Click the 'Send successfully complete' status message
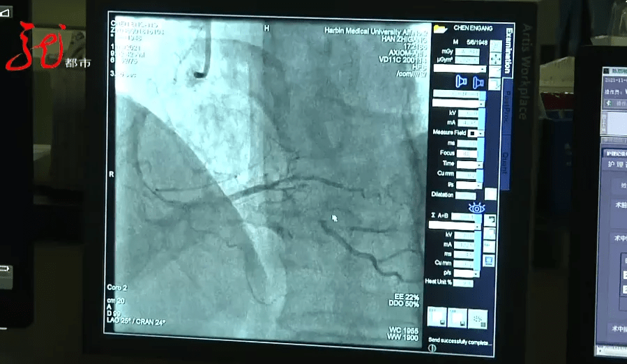This screenshot has height=364, width=627. [x=460, y=341]
